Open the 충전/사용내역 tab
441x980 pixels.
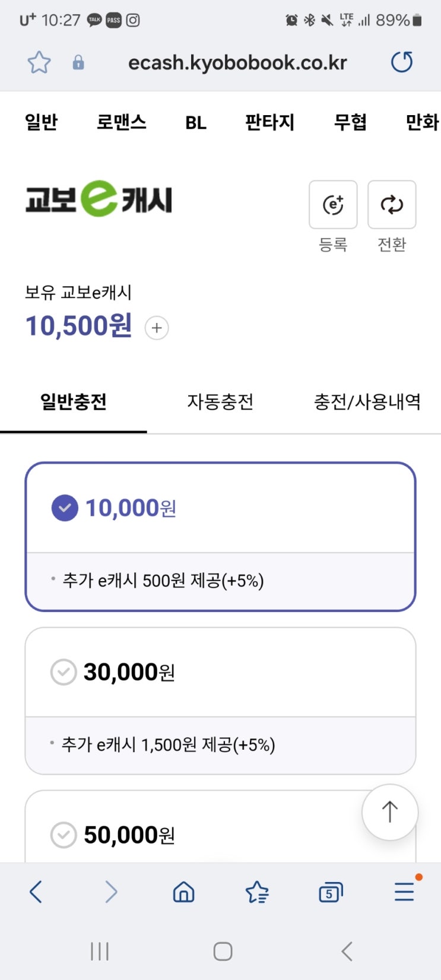coord(367,402)
